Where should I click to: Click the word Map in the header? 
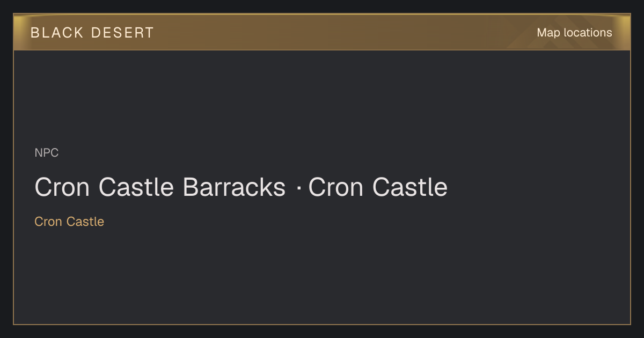click(548, 33)
